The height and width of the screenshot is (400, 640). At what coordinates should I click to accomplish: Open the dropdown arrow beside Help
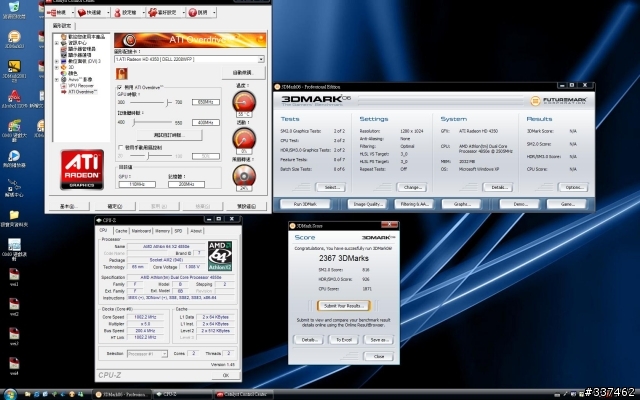click(x=214, y=13)
